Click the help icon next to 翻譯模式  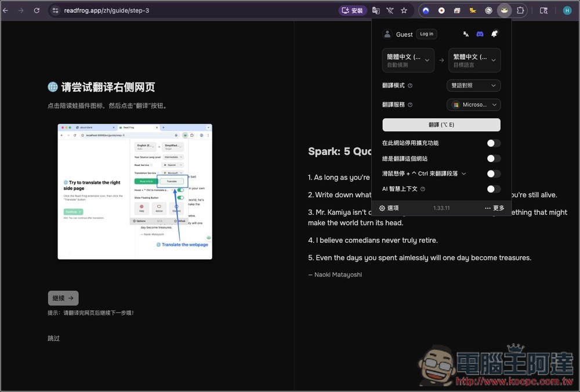(x=410, y=85)
